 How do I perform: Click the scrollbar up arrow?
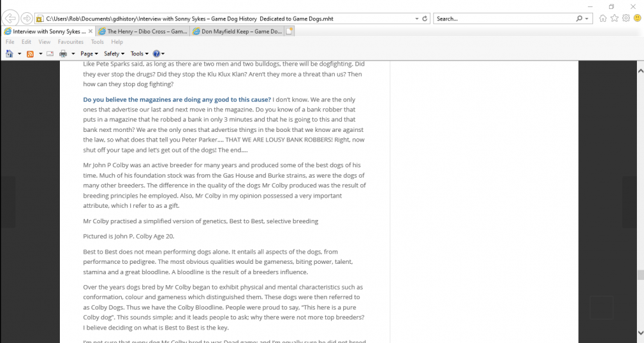pyautogui.click(x=640, y=71)
